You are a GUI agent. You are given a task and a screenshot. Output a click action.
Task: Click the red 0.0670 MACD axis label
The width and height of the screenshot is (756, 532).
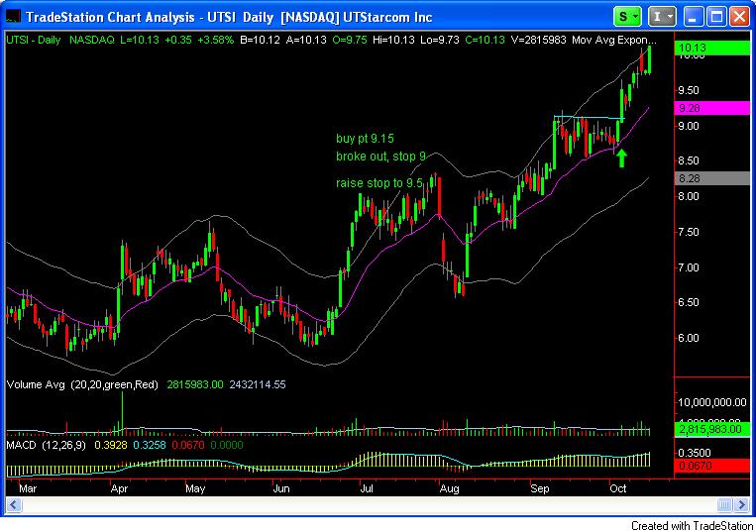pyautogui.click(x=712, y=466)
